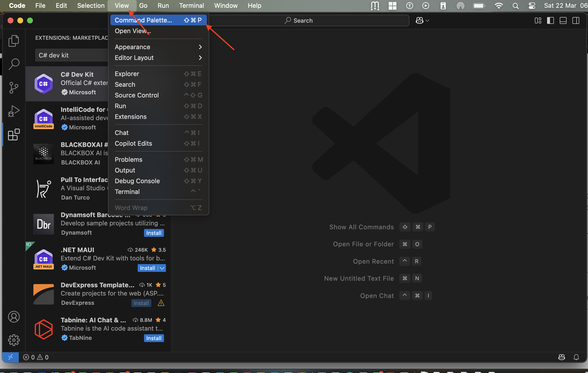Open the File menu
Image resolution: width=588 pixels, height=373 pixels.
tap(40, 6)
